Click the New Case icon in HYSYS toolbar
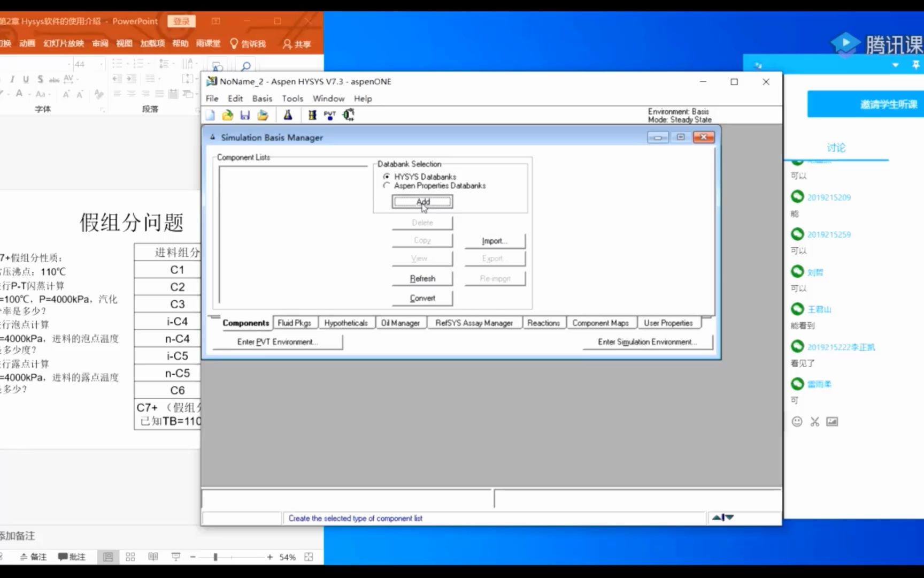Image resolution: width=924 pixels, height=578 pixels. [x=211, y=115]
